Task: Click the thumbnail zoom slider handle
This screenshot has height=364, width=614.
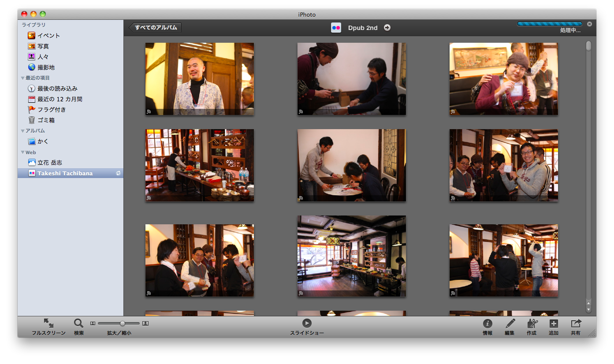Action: pyautogui.click(x=123, y=323)
